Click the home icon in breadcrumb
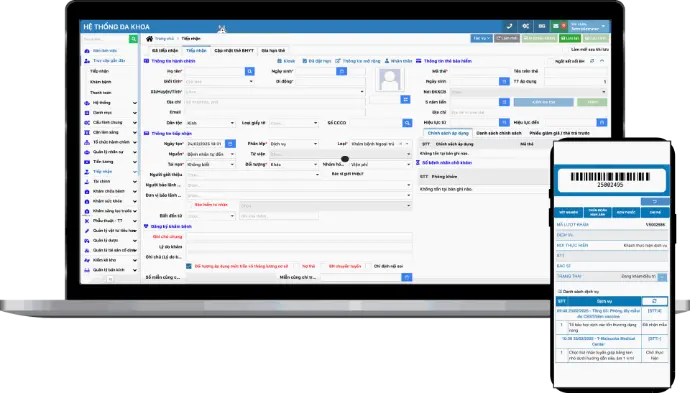690x393 pixels. coord(150,39)
